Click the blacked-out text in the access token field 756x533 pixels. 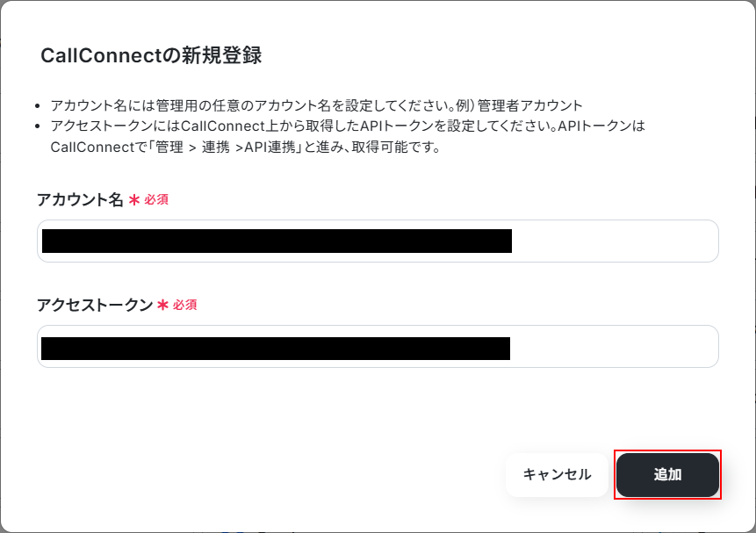coord(276,349)
